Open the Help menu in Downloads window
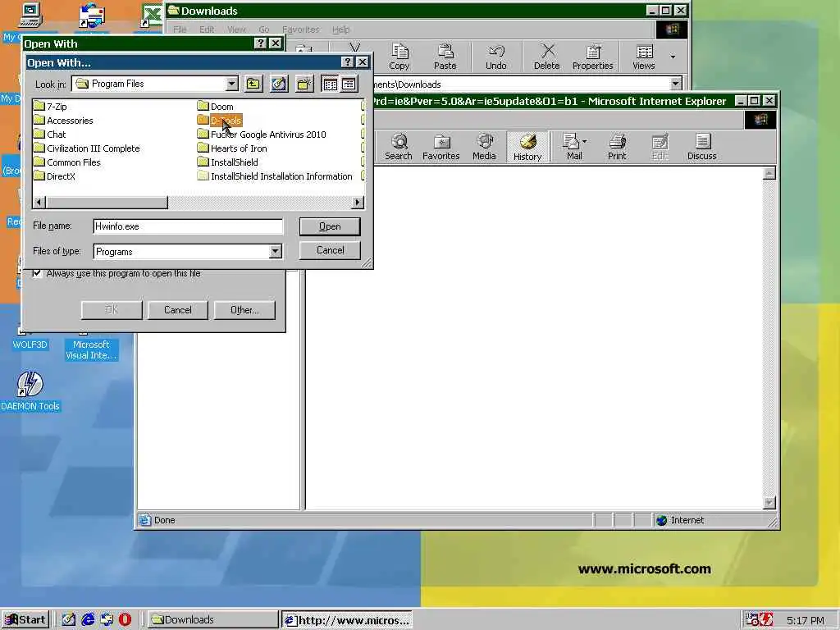This screenshot has height=630, width=840. (x=340, y=30)
